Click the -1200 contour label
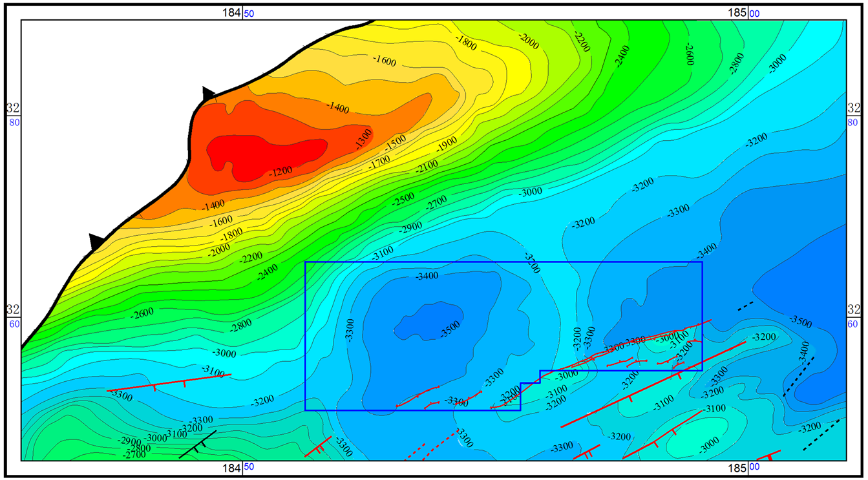The width and height of the screenshot is (868, 480). [x=282, y=172]
